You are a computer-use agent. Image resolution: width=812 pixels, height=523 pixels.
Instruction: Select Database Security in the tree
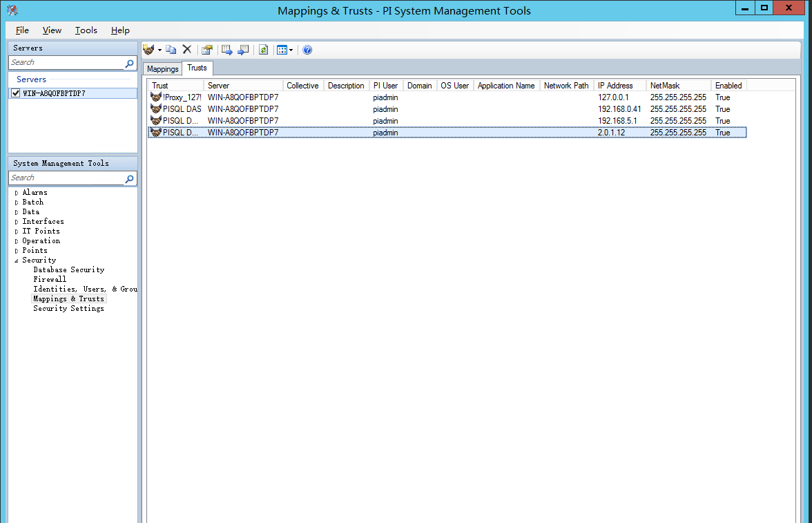click(69, 269)
